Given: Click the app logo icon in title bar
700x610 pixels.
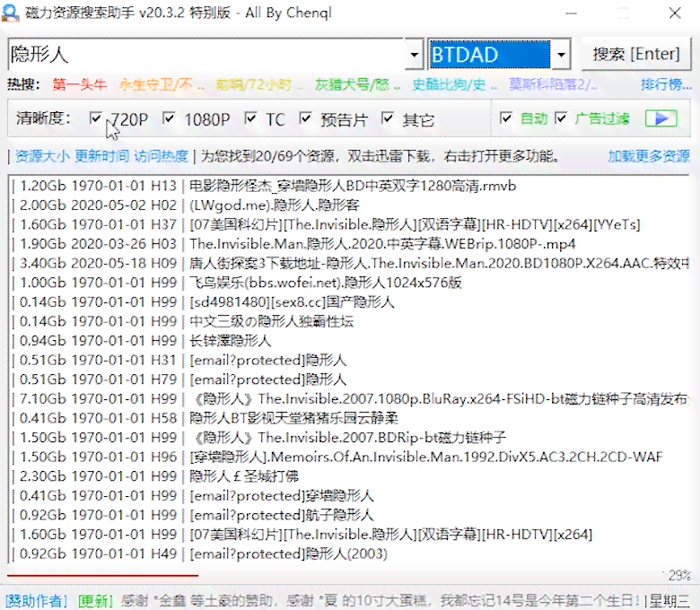Looking at the screenshot, I should 10,13.
